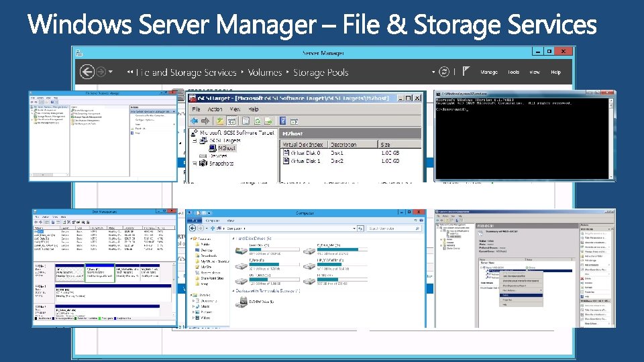Viewport: 644px width, 362px height.
Task: Collapse Devices with Removable Storage group
Action: click(x=233, y=291)
